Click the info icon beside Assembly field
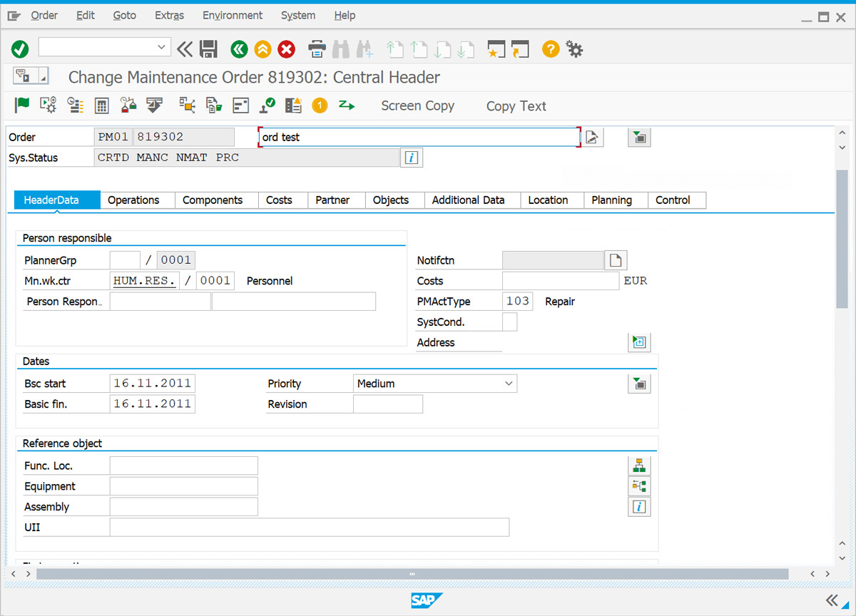The width and height of the screenshot is (856, 616). (x=639, y=507)
